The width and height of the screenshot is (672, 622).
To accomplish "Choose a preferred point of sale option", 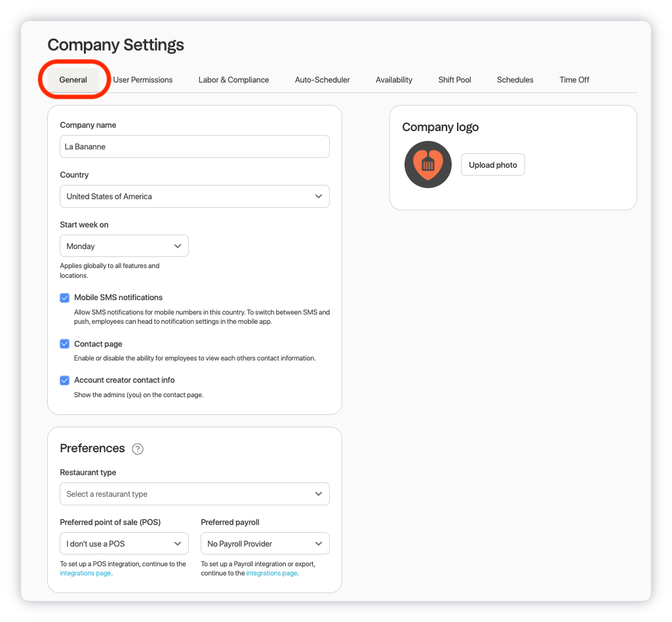I will coord(124,544).
